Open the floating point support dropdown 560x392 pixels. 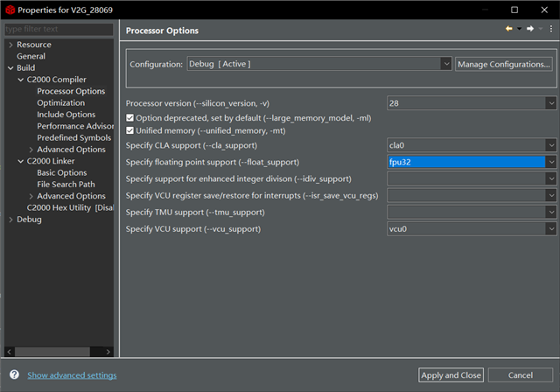550,162
